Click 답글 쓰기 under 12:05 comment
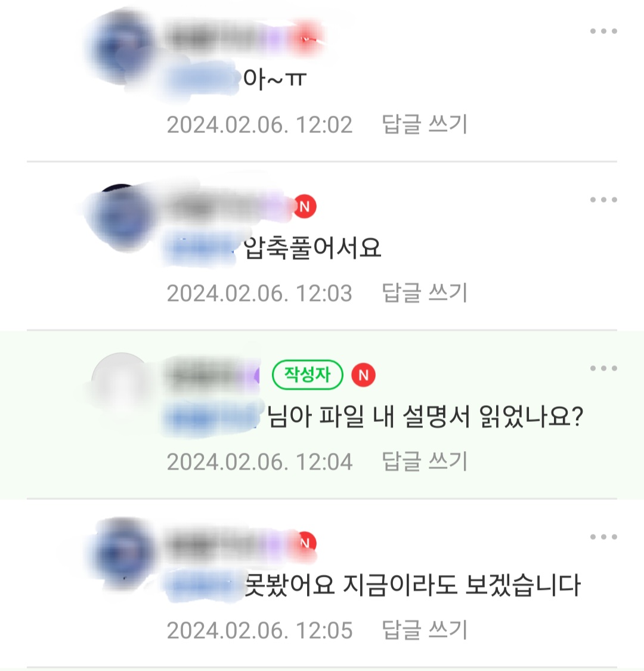The width and height of the screenshot is (644, 671). point(424,630)
